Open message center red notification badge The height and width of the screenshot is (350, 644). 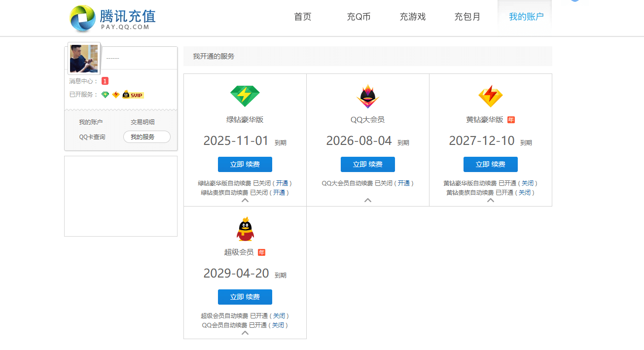(x=105, y=81)
